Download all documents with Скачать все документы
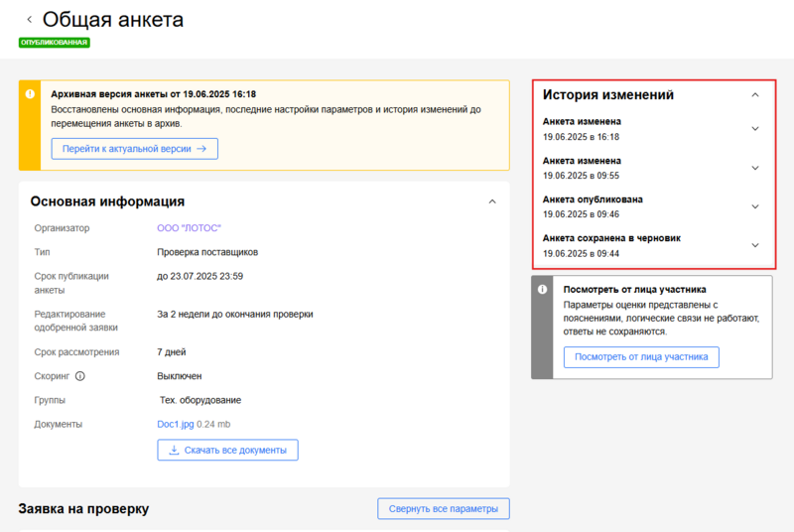794x532 pixels. point(227,450)
